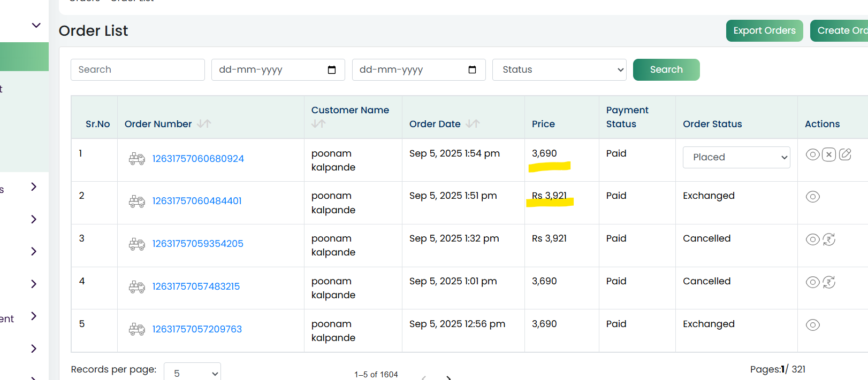Image resolution: width=868 pixels, height=380 pixels.
Task: Click delivery truck icon for order 1263175705748​3215
Action: (x=137, y=286)
